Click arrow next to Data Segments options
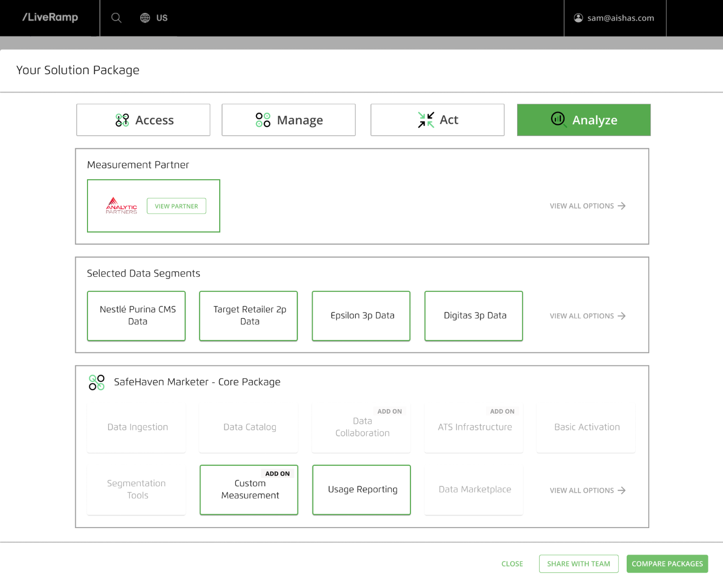Viewport: 723px width, 588px height. click(622, 316)
